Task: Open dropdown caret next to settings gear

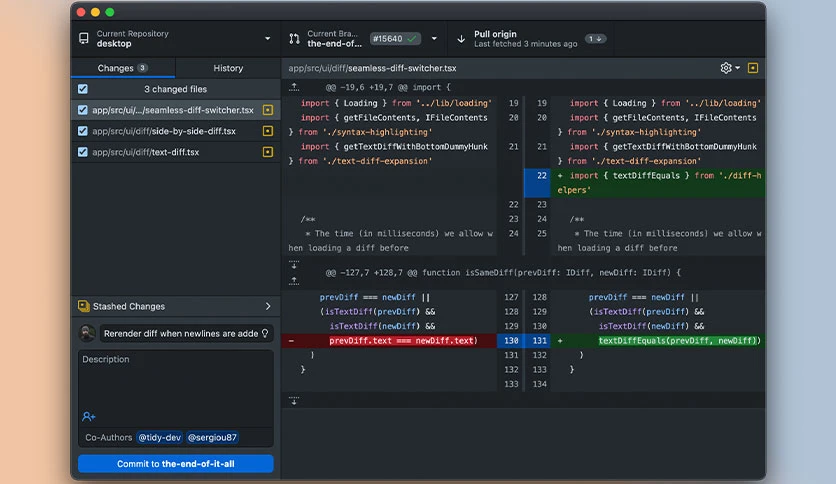Action: click(x=737, y=68)
